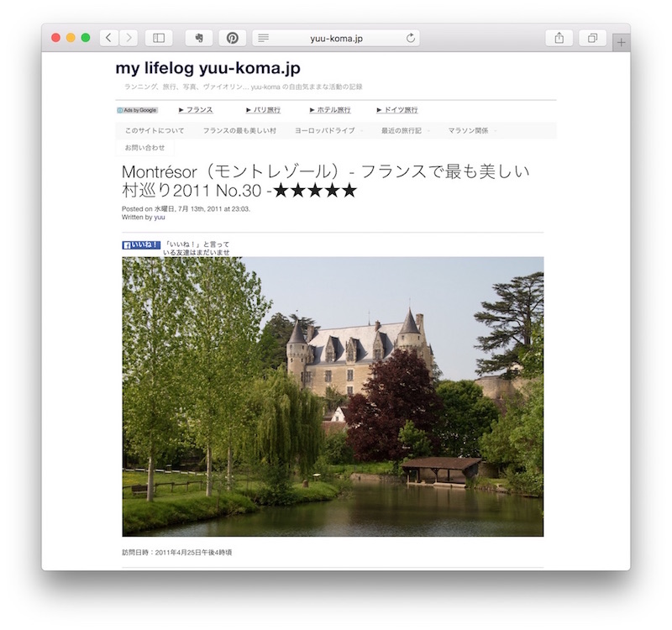This screenshot has width=672, height=630.
Task: Go forward to the next page
Action: (x=129, y=38)
